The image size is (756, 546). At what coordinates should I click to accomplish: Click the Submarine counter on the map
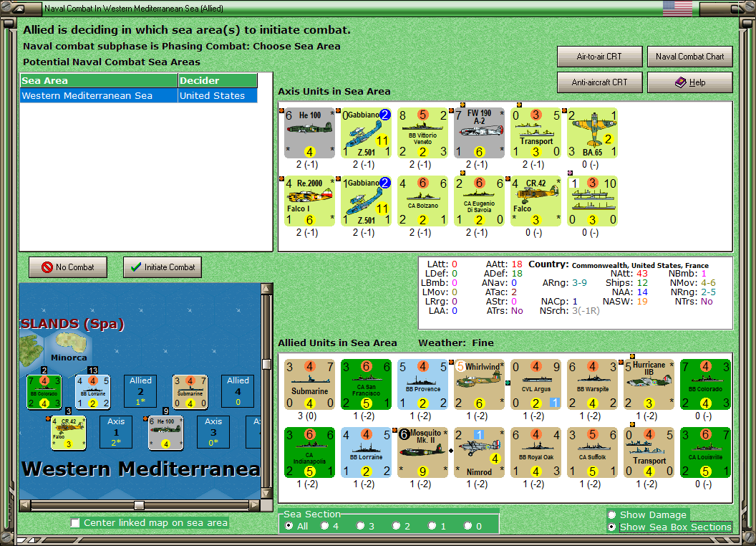(x=190, y=392)
